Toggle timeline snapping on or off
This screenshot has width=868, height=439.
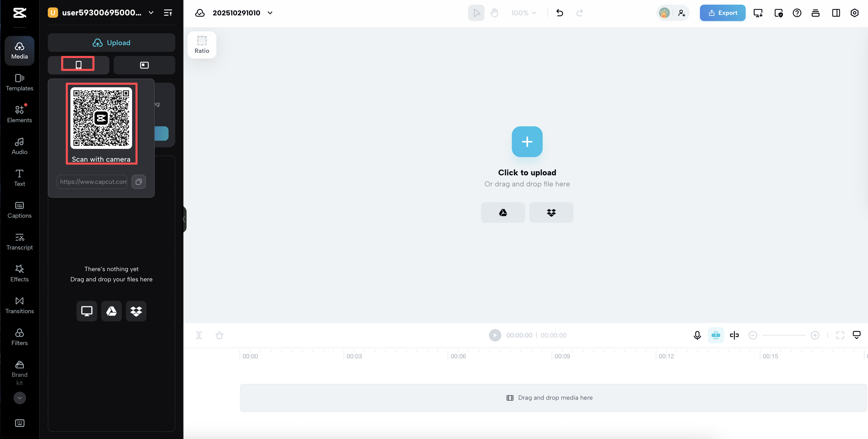pos(716,335)
